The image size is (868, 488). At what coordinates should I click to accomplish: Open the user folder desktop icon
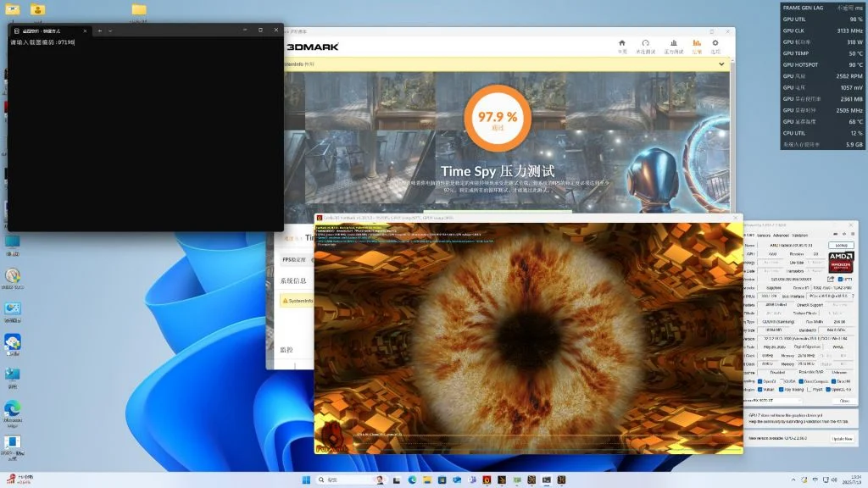pos(37,9)
